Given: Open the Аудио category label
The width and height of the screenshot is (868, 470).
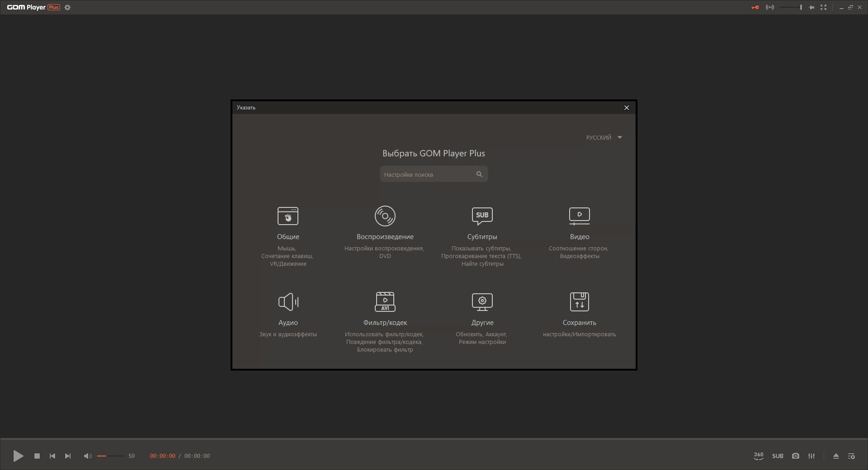Looking at the screenshot, I should click(x=288, y=323).
